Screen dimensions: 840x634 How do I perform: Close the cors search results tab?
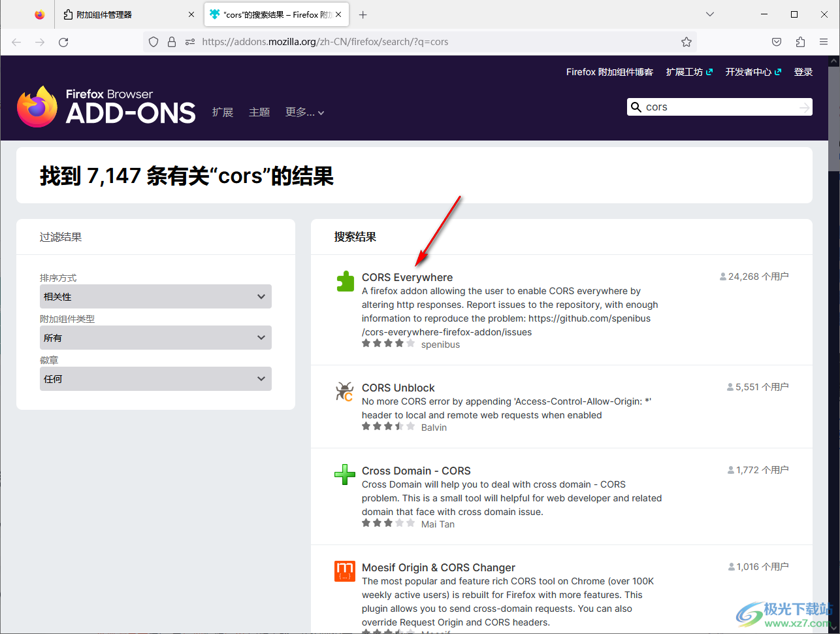pyautogui.click(x=338, y=14)
